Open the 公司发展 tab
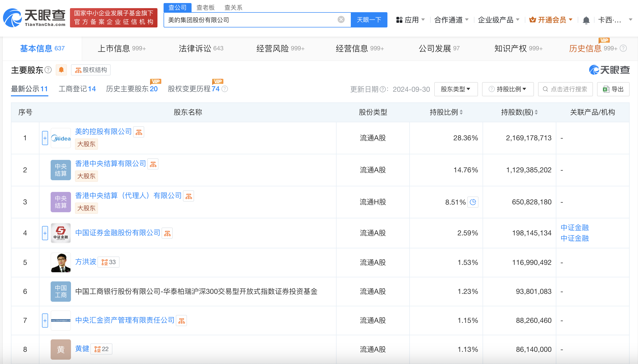Screen dimensions: 638x364 coord(439,48)
